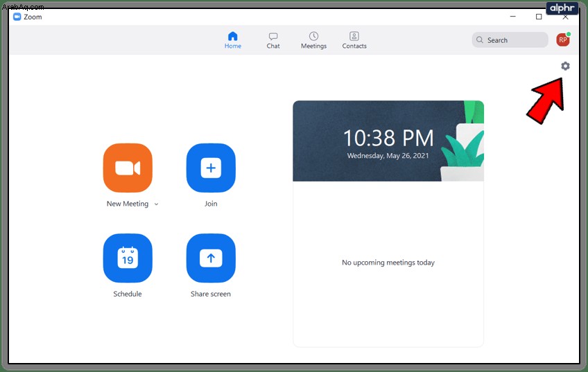This screenshot has width=588, height=372.
Task: Click the magnifier icon in the search box
Action: click(x=480, y=39)
